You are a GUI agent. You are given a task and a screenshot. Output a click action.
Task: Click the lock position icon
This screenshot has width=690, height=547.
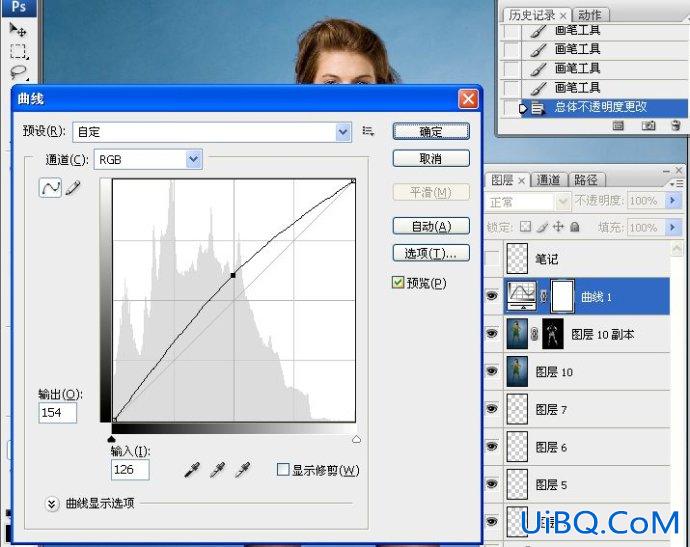coord(558,227)
